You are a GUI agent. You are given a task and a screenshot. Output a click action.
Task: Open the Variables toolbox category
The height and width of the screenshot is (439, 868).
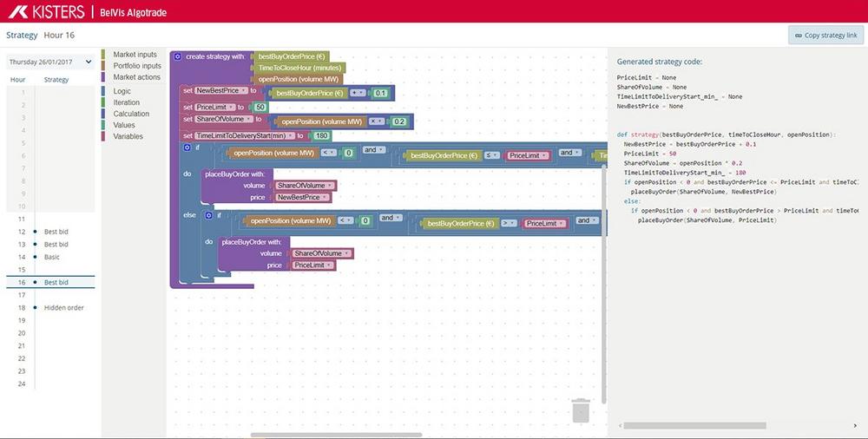click(128, 136)
